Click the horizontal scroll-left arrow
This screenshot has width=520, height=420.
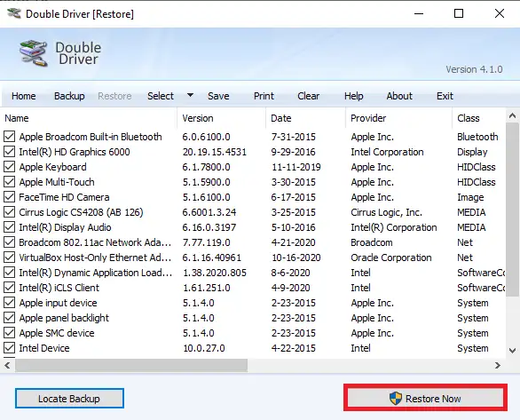7,365
